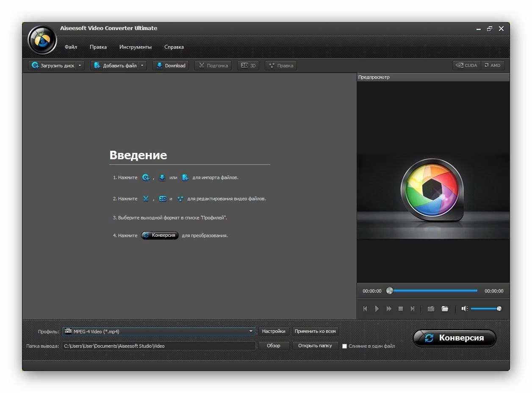Click the next frame playback button

413,309
